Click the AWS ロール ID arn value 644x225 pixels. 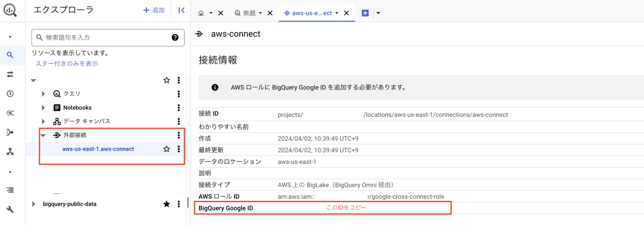[x=361, y=197]
